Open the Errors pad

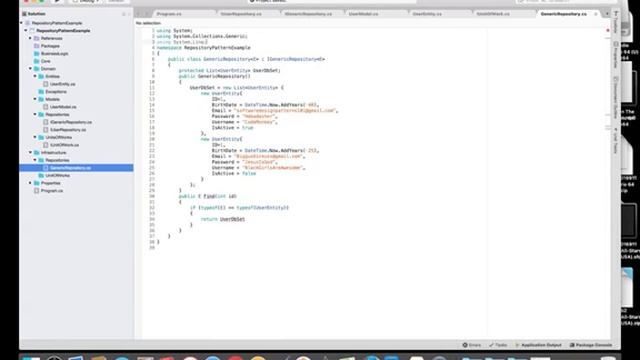[471, 345]
